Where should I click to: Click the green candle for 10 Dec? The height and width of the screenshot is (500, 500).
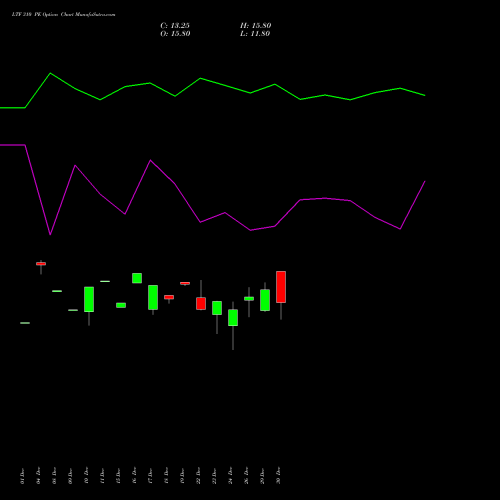(89, 299)
